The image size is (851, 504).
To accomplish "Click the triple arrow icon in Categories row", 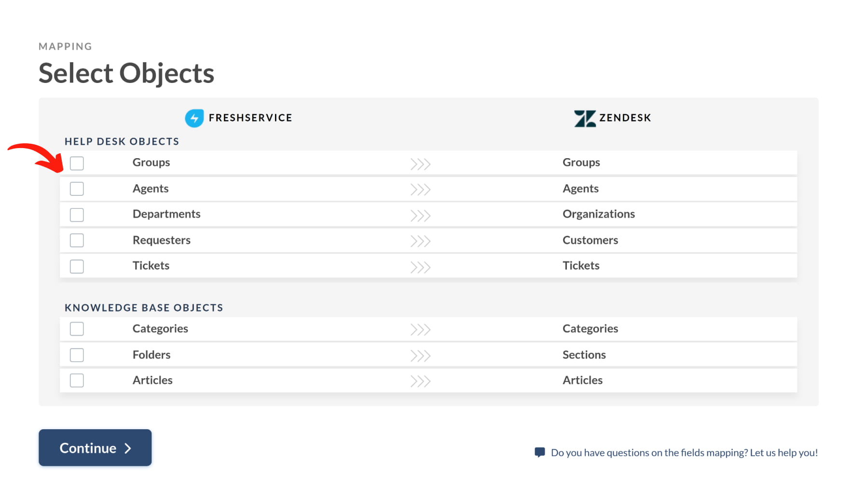I will (x=420, y=330).
